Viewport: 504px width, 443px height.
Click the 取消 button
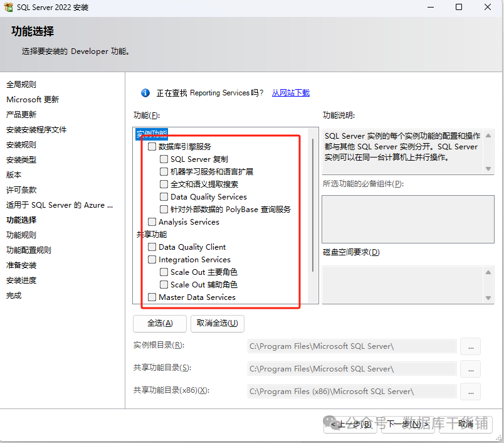466,424
